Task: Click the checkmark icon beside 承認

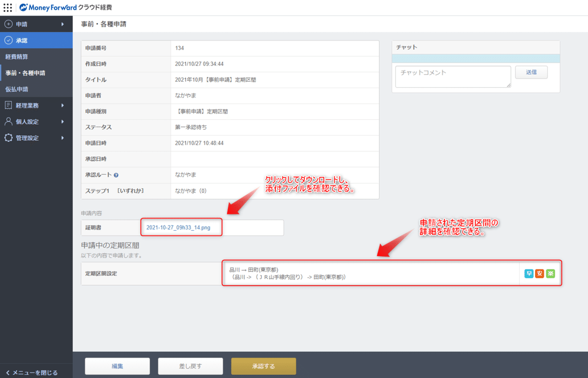Action: (x=8, y=41)
